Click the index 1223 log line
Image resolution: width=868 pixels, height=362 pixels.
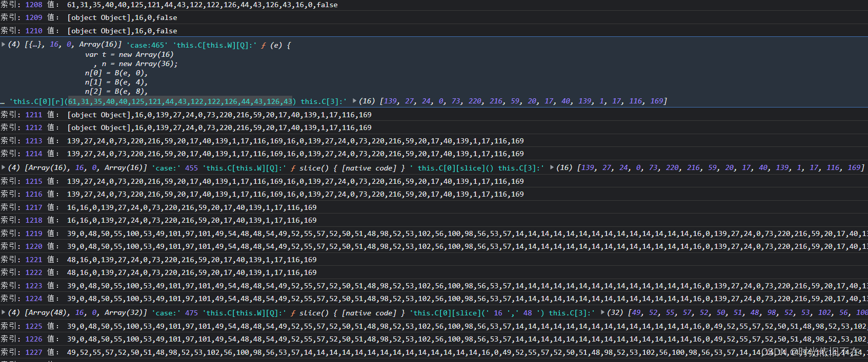pyautogui.click(x=434, y=286)
